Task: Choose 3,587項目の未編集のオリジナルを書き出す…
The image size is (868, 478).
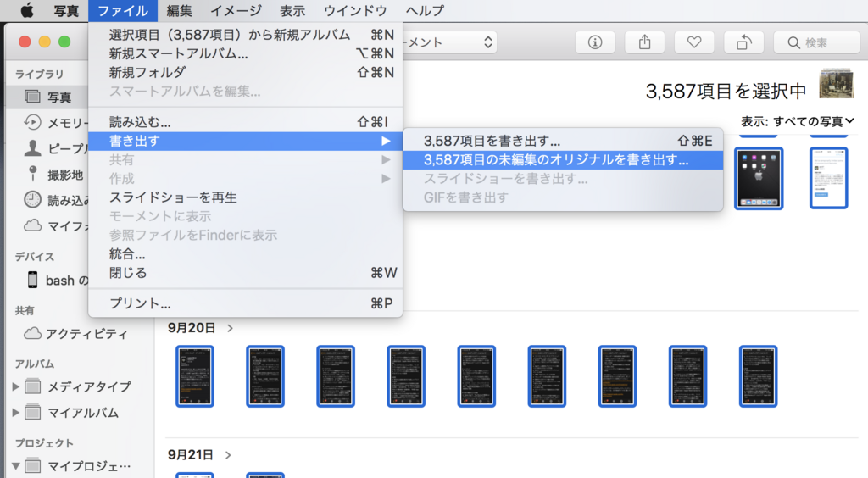Action: (563, 160)
